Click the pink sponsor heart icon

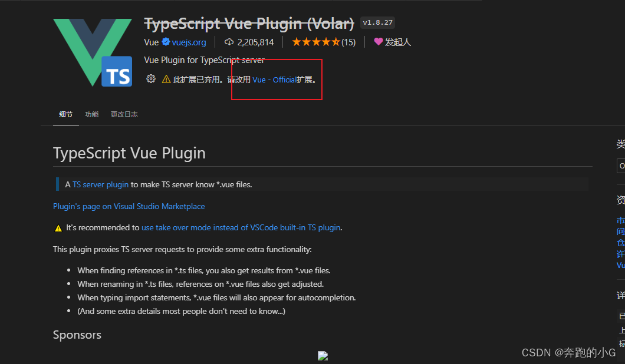(x=379, y=41)
